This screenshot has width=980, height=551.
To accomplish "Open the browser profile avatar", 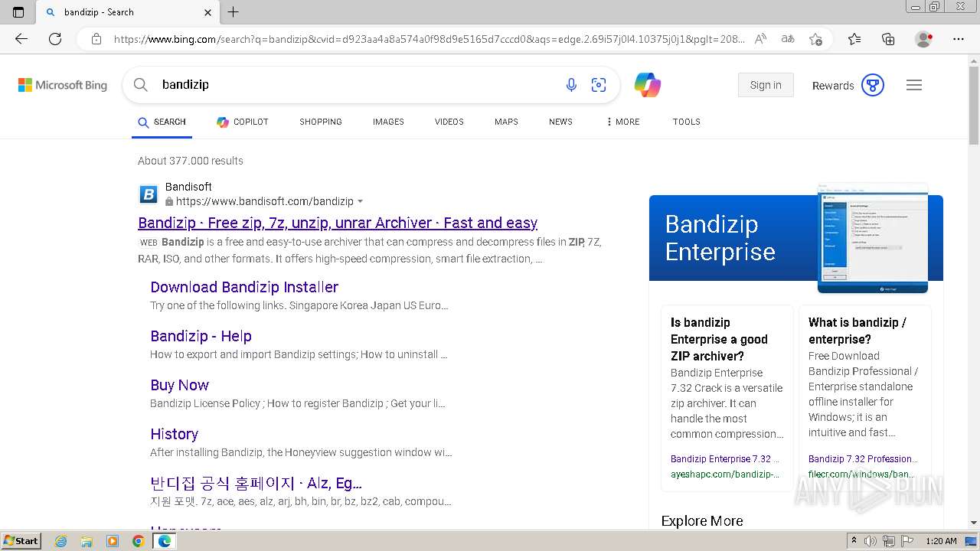I will click(x=924, y=39).
